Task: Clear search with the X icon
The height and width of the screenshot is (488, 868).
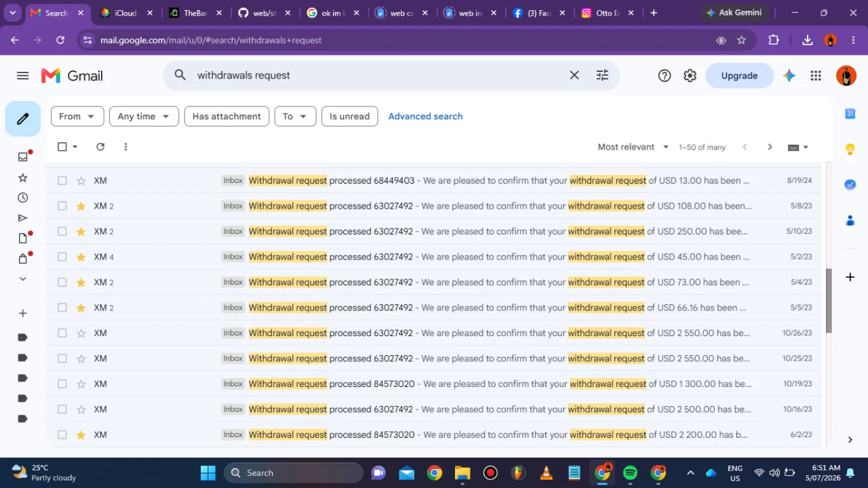Action: tap(574, 75)
